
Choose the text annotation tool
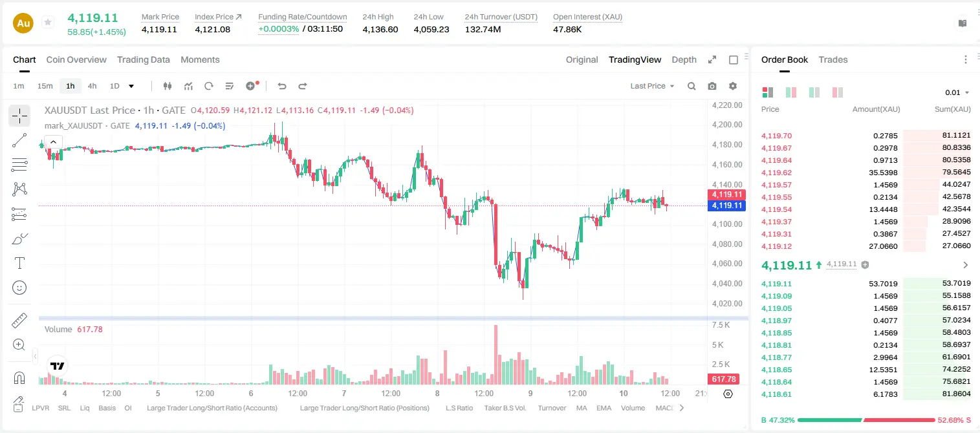point(19,263)
